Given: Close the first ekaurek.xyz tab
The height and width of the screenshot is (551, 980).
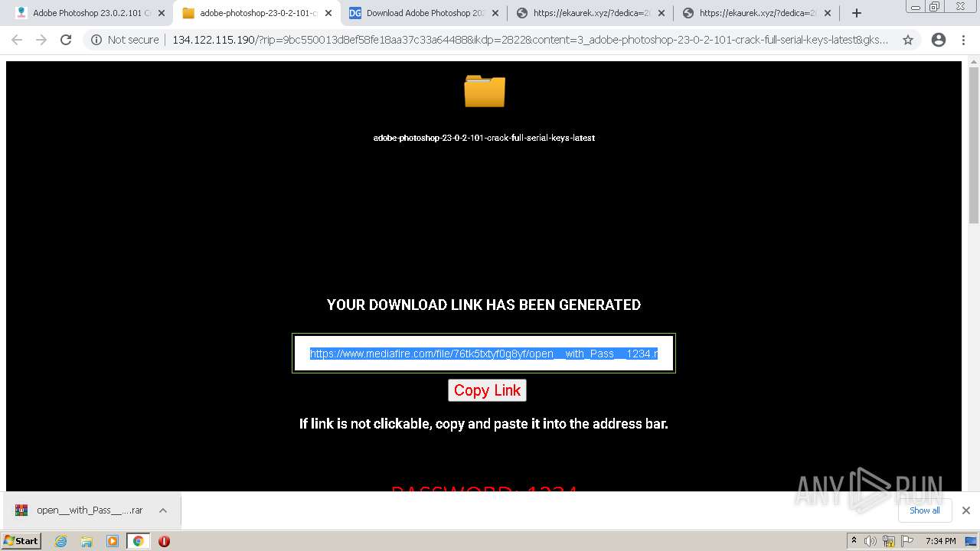Looking at the screenshot, I should tap(661, 13).
